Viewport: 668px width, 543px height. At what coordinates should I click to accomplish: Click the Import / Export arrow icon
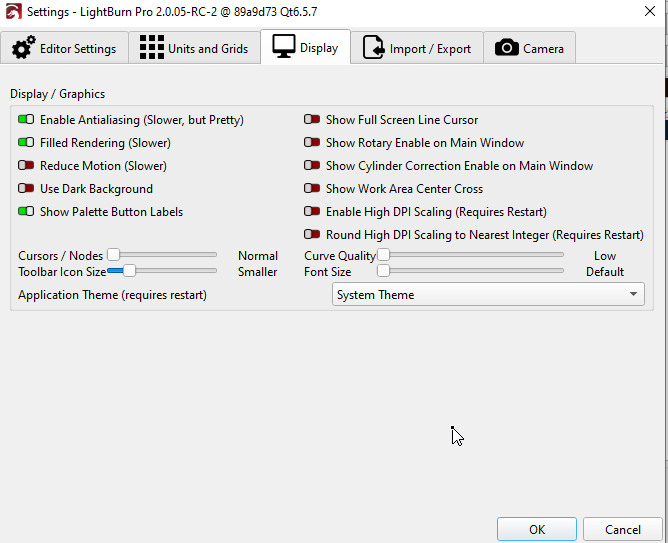(374, 48)
